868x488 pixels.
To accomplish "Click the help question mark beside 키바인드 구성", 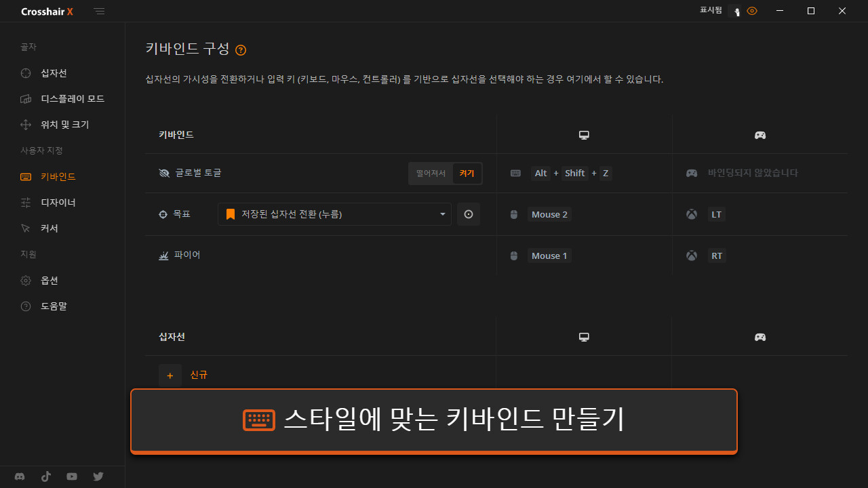I will (241, 50).
